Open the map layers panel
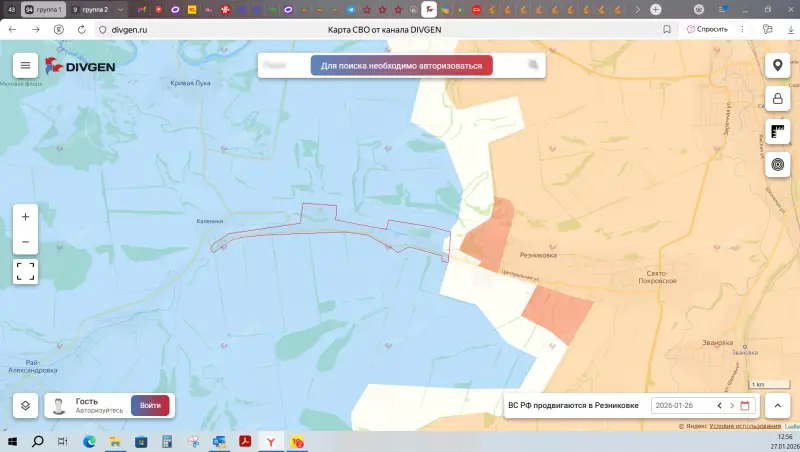The width and height of the screenshot is (800, 452). (25, 405)
